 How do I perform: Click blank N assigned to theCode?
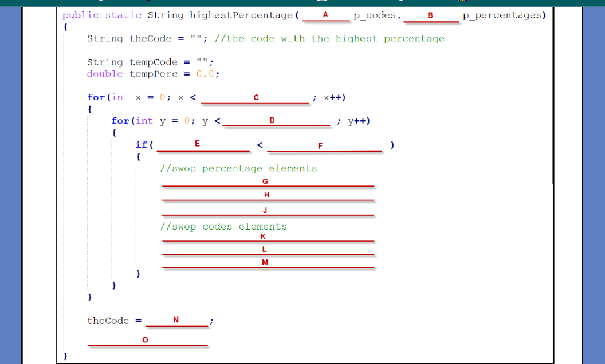(x=176, y=323)
